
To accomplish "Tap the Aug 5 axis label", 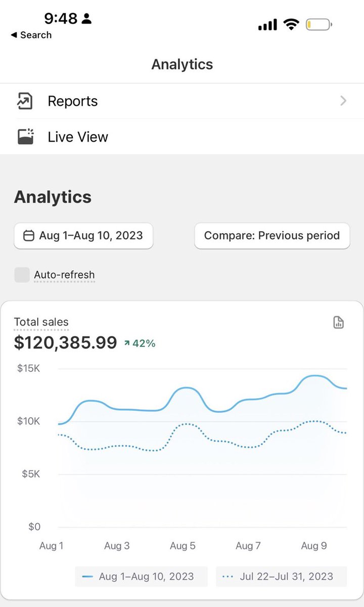I will (183, 546).
